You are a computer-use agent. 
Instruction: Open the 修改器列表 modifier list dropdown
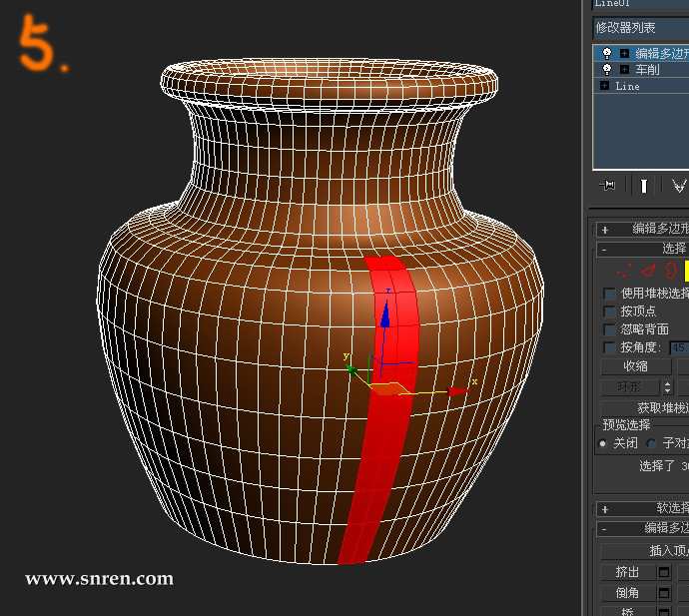(641, 28)
